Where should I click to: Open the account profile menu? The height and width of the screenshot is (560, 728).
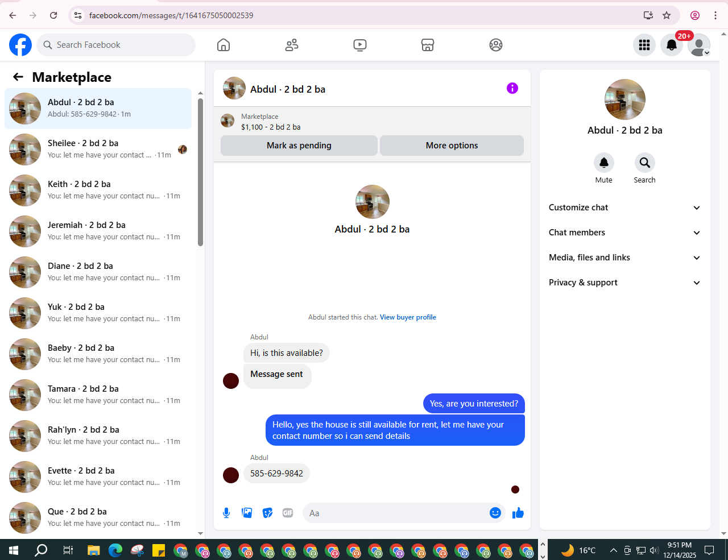pyautogui.click(x=699, y=45)
